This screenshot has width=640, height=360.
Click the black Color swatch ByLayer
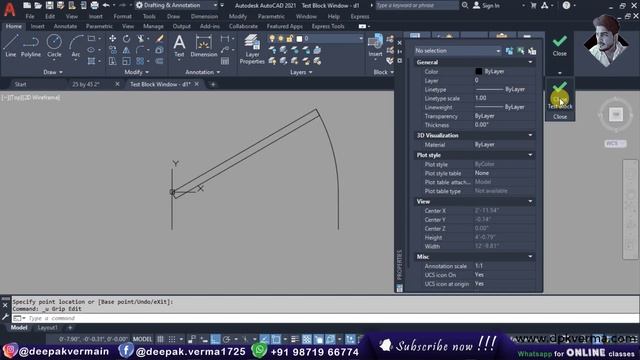coord(478,71)
